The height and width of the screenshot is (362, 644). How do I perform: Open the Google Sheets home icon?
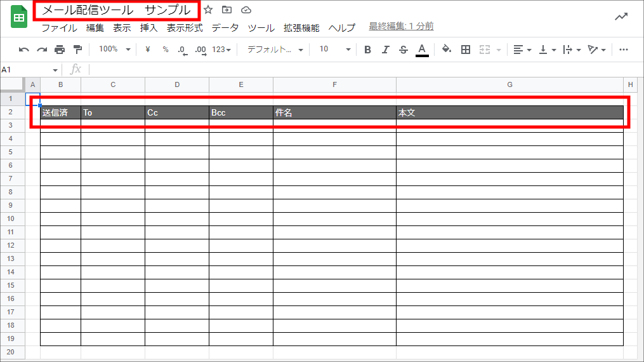[19, 17]
